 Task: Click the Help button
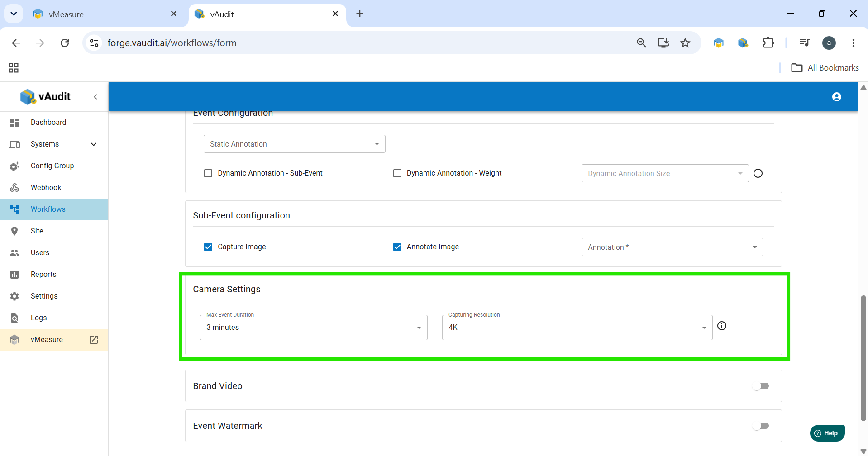(827, 433)
